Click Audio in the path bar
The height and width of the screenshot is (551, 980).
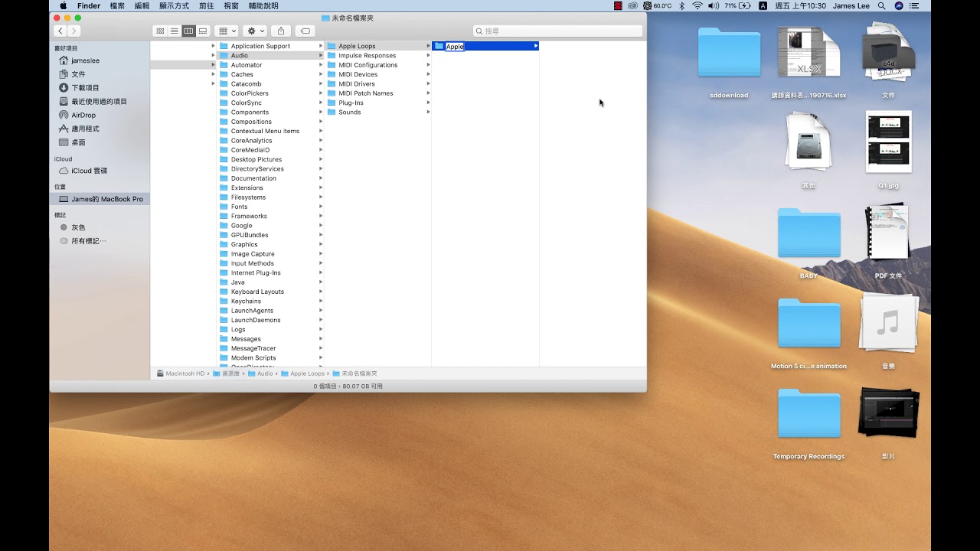point(260,373)
